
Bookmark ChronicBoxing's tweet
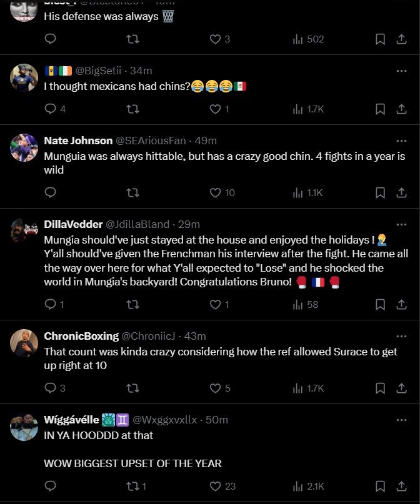(x=380, y=388)
